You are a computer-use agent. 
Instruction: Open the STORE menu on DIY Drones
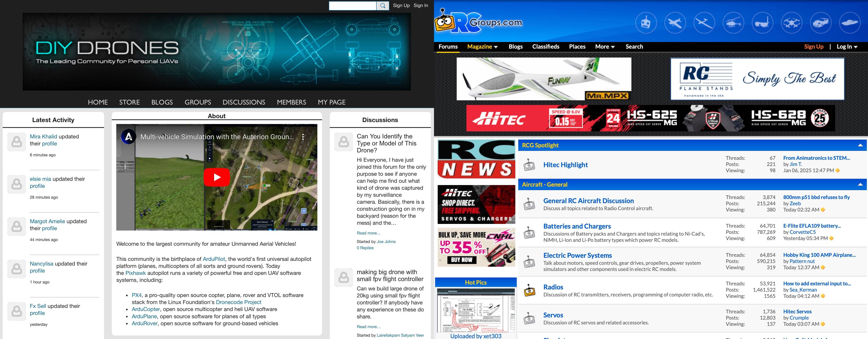[129, 102]
